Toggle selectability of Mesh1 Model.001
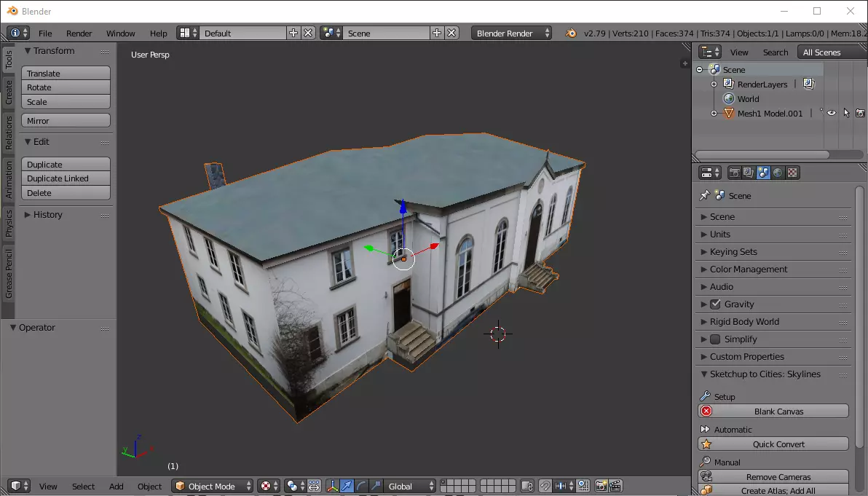 pyautogui.click(x=846, y=114)
